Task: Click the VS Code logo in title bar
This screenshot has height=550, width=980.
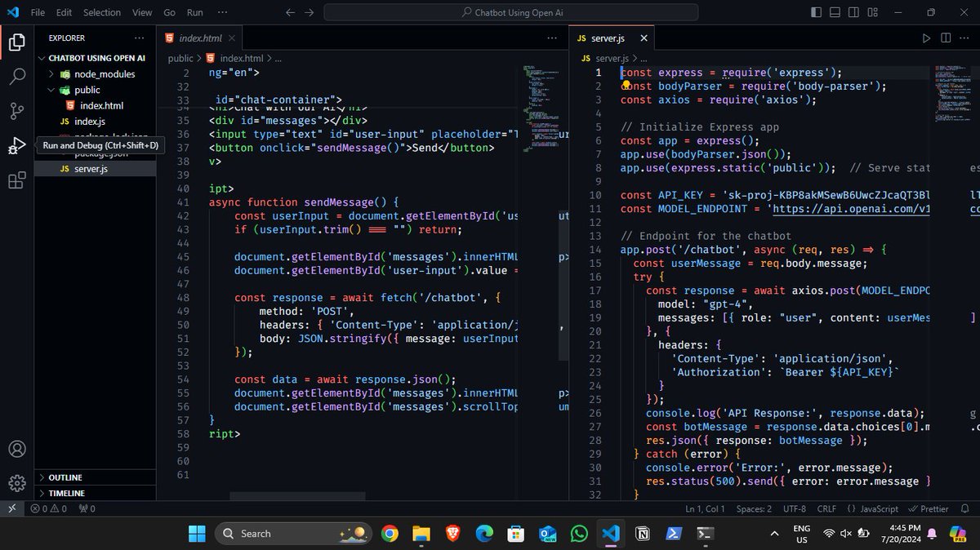Action: (x=12, y=12)
